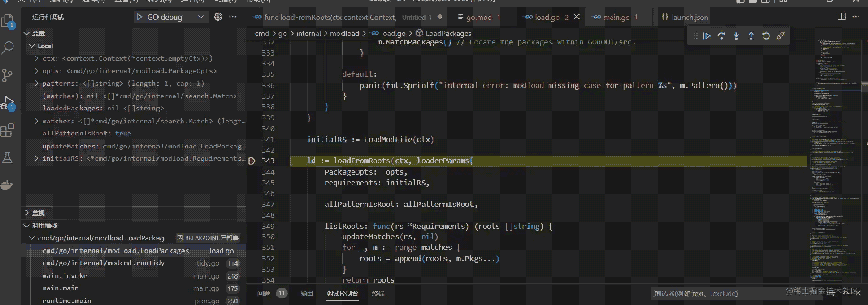This screenshot has width=868, height=305.
Task: Switch to the main.go tab
Action: point(616,17)
